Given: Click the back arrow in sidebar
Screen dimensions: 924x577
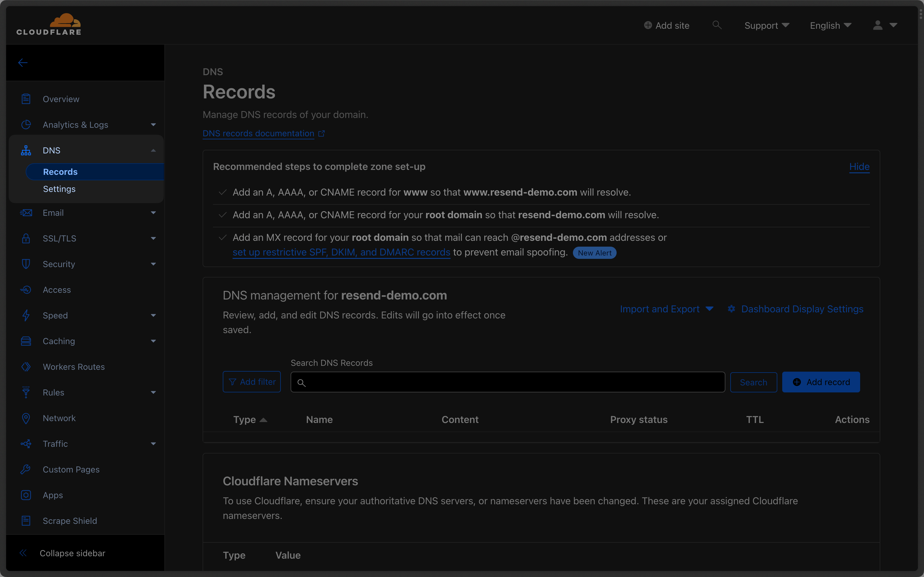Looking at the screenshot, I should coord(23,63).
